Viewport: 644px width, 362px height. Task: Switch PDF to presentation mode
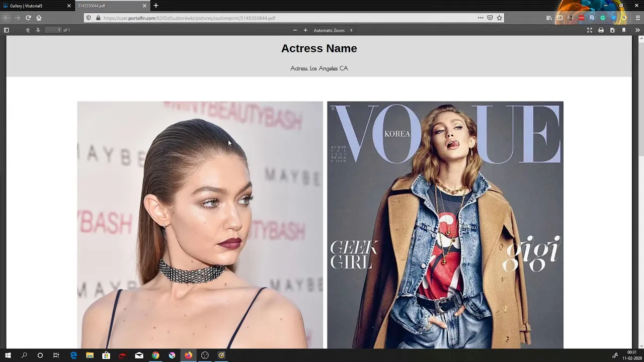(590, 30)
